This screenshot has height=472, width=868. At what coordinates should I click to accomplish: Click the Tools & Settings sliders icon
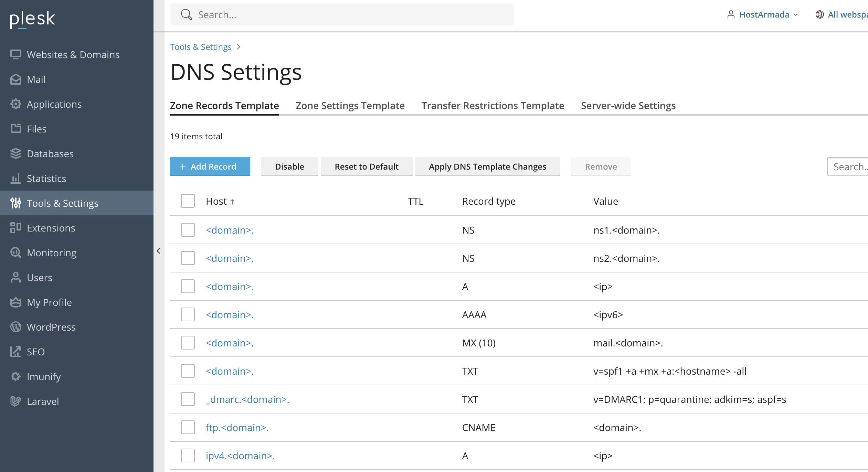click(16, 203)
